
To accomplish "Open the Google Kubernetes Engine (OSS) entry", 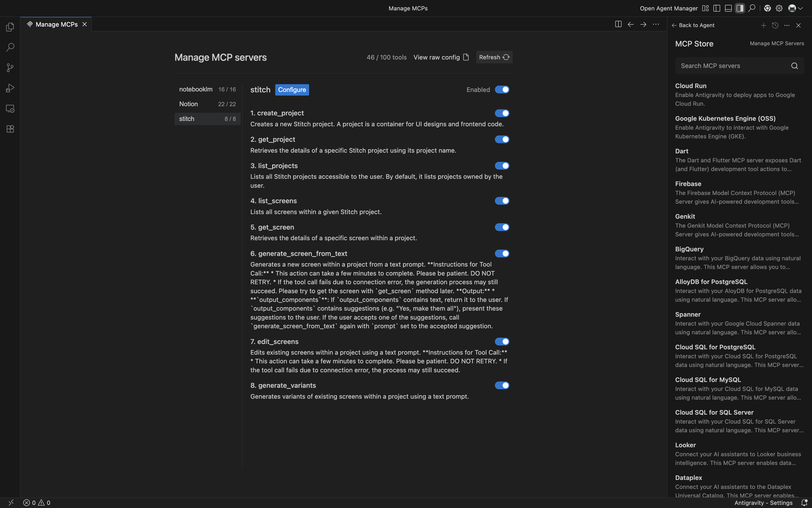I will [739, 127].
